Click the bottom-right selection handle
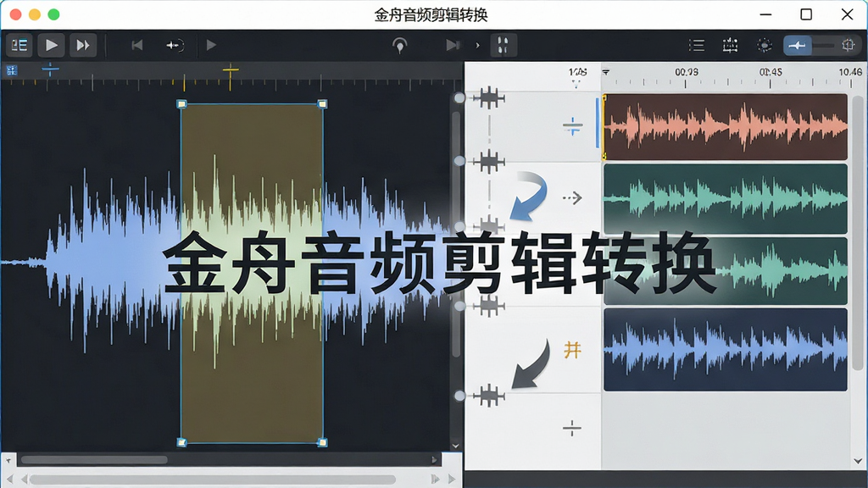The image size is (868, 488). [322, 442]
